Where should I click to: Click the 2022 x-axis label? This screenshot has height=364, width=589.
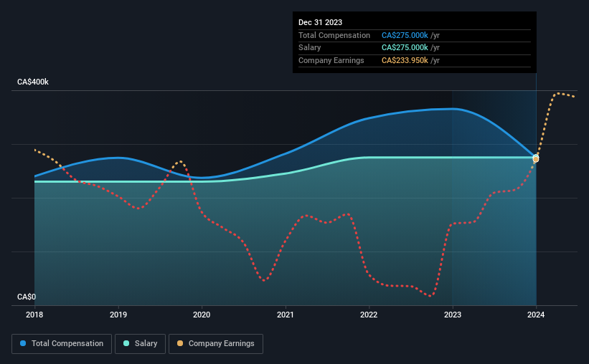tap(369, 315)
